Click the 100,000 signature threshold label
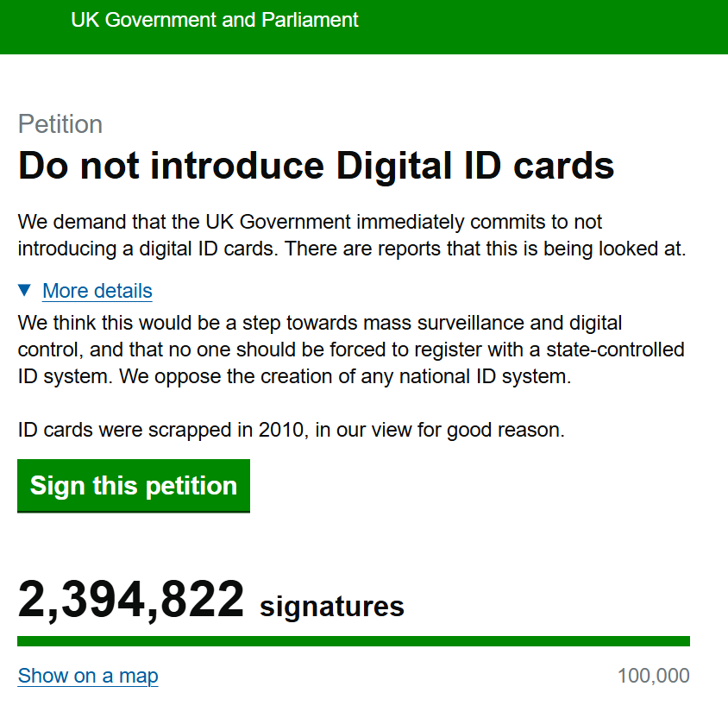Image resolution: width=728 pixels, height=718 pixels. (653, 676)
